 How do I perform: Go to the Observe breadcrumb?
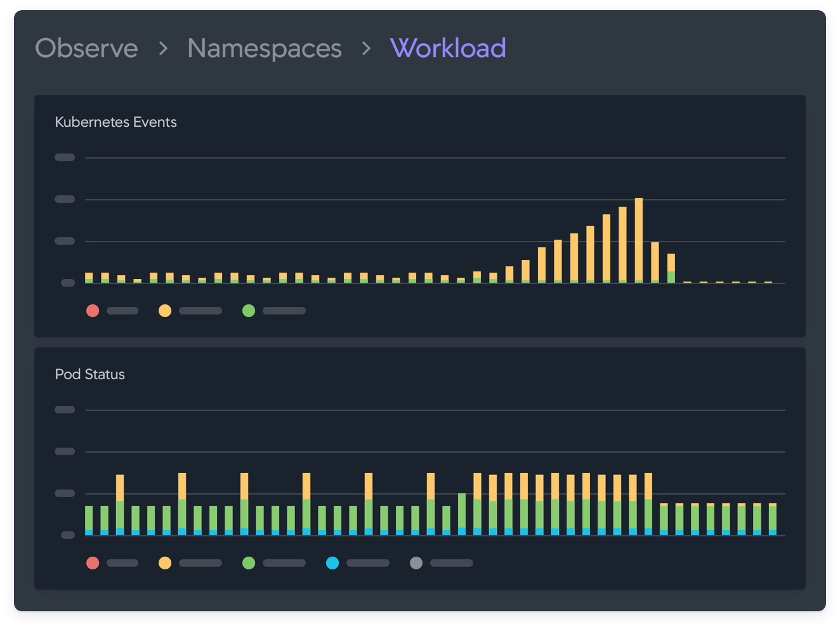point(86,48)
